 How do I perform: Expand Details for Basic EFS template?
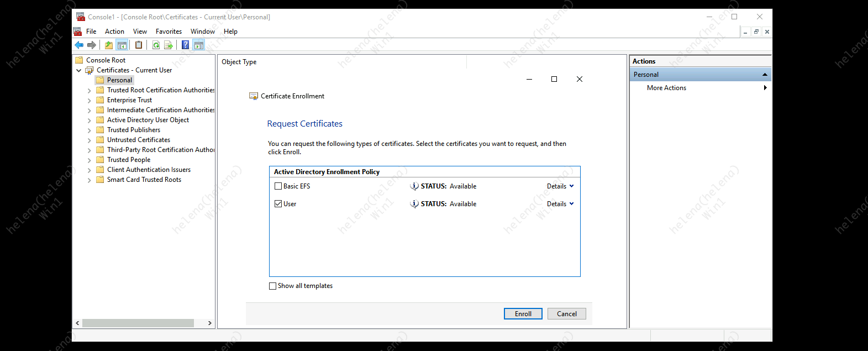[560, 186]
